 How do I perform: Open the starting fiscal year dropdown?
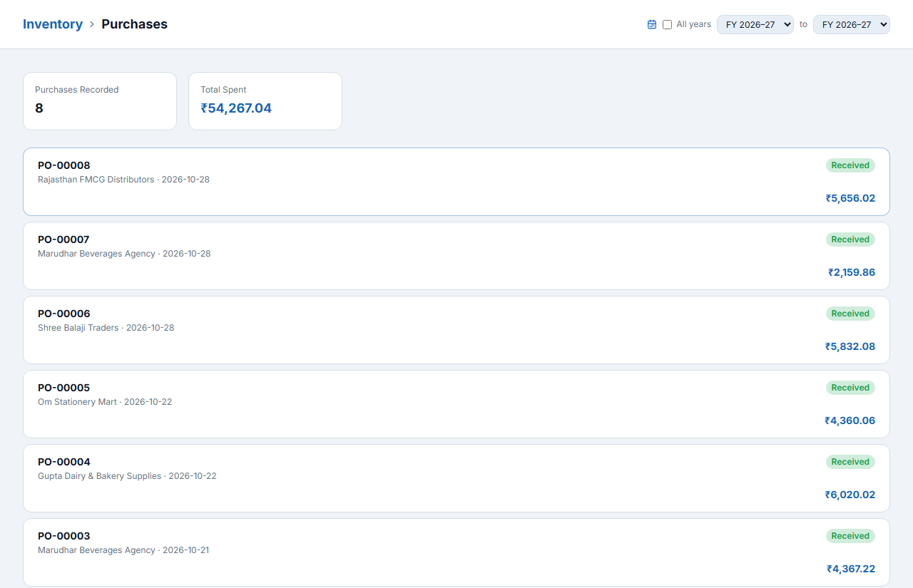pos(755,24)
